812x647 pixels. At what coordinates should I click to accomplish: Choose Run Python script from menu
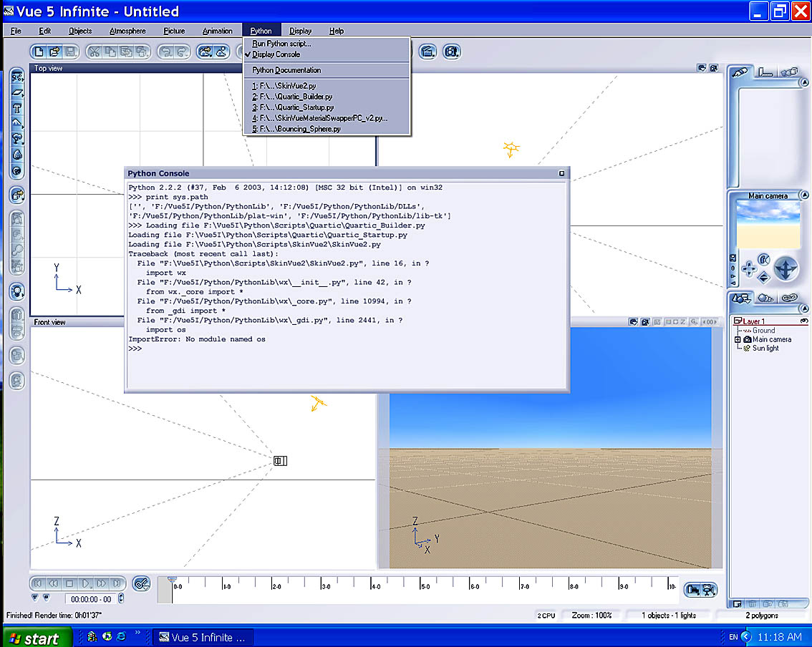[281, 44]
